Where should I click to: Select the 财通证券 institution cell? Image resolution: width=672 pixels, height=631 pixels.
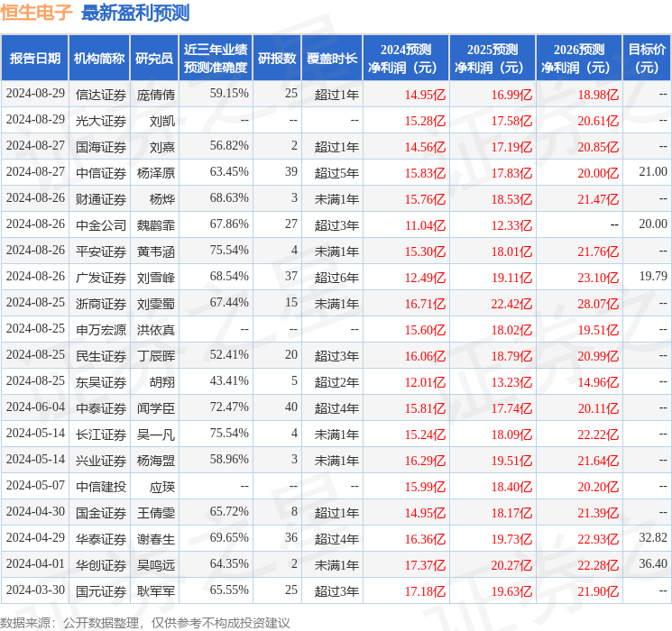tap(101, 199)
